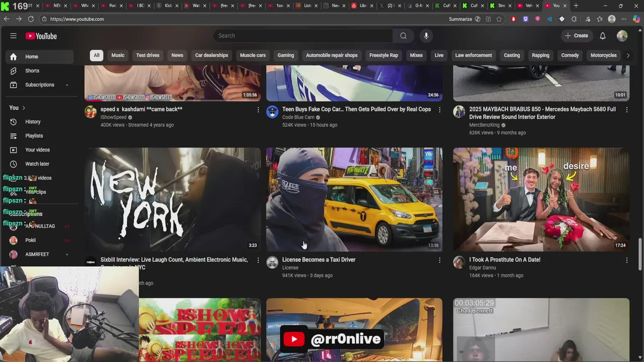
Task: Open options for speed x kashdami video
Action: (258, 110)
